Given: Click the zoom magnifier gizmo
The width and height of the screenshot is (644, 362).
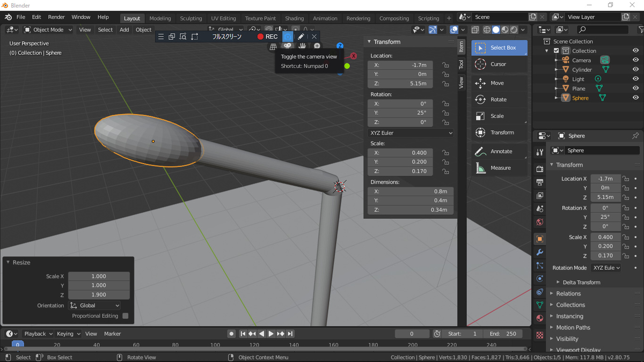Looking at the screenshot, I should (x=317, y=46).
